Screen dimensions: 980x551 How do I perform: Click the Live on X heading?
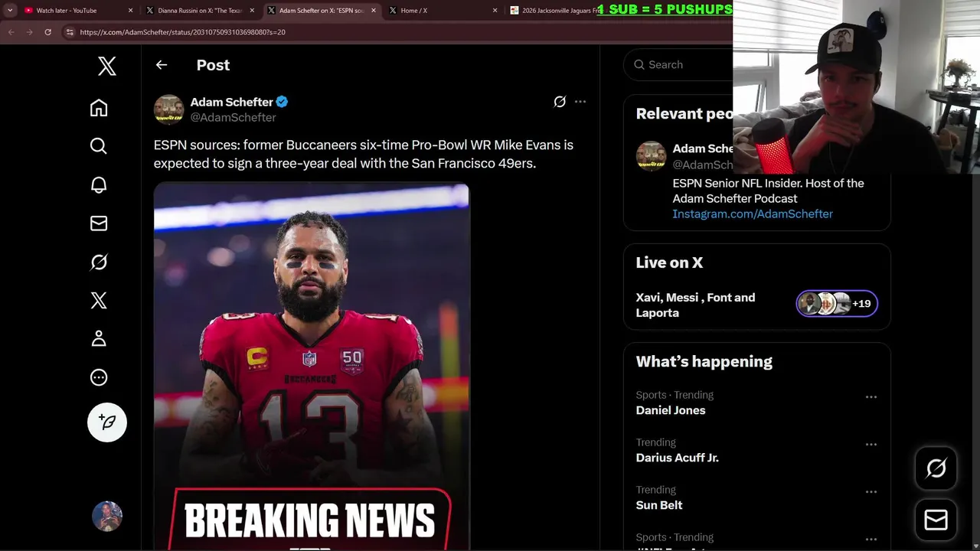(x=669, y=262)
